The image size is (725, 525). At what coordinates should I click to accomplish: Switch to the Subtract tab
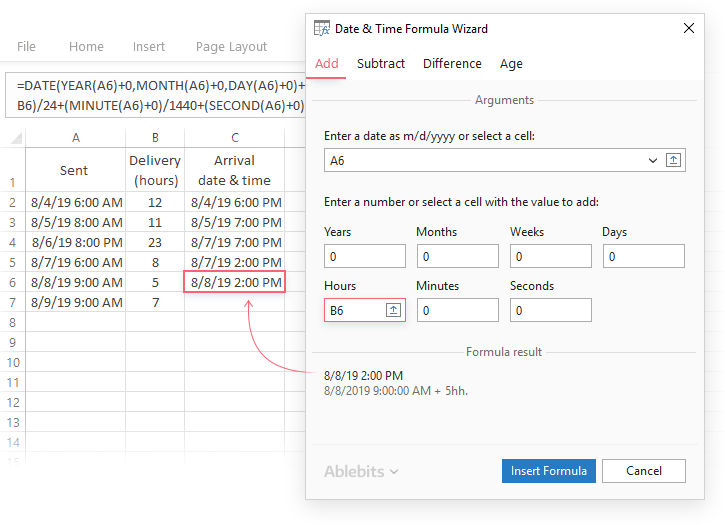click(381, 63)
